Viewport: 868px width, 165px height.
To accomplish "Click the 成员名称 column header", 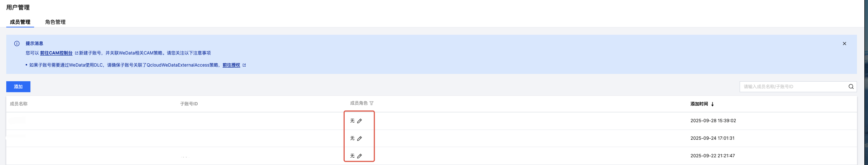I will coord(19,104).
